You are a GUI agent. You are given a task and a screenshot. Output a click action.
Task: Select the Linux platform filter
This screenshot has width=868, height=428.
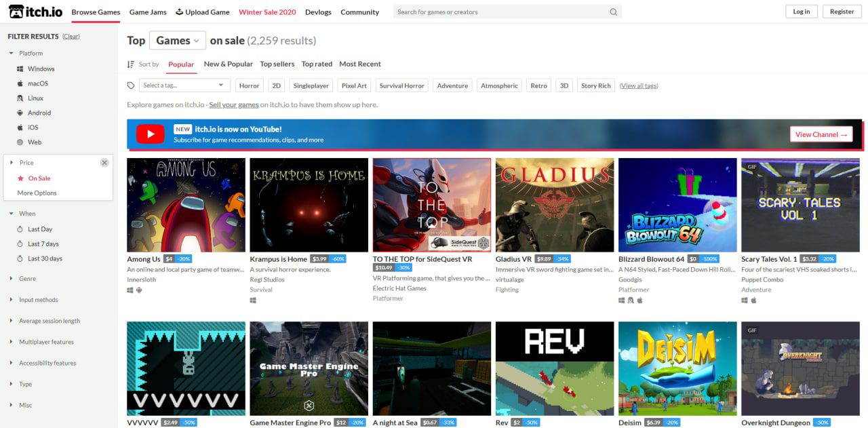[x=35, y=98]
